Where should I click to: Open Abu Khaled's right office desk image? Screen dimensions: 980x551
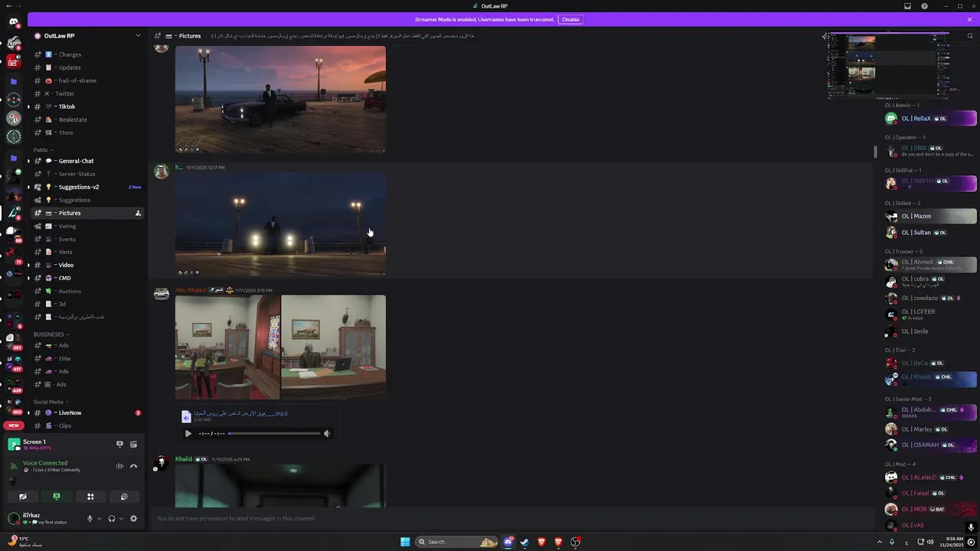pos(334,347)
